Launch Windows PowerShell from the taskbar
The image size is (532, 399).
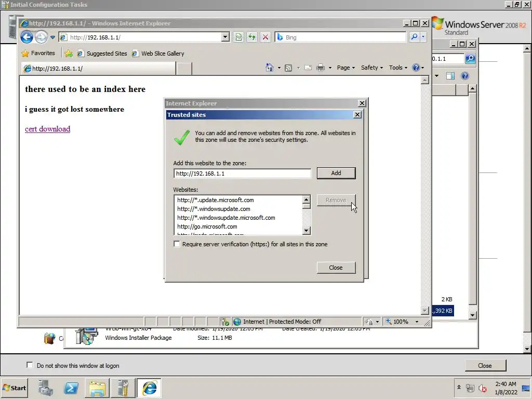71,388
